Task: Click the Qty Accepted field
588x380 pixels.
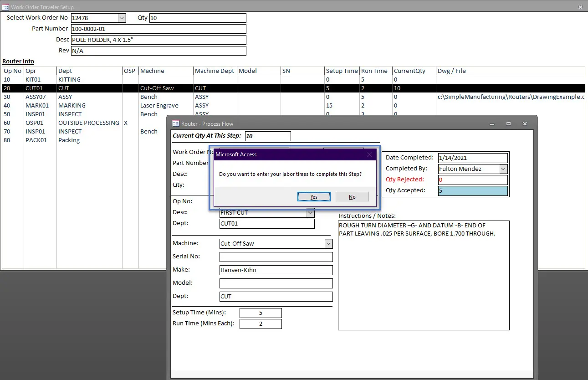Action: point(472,191)
